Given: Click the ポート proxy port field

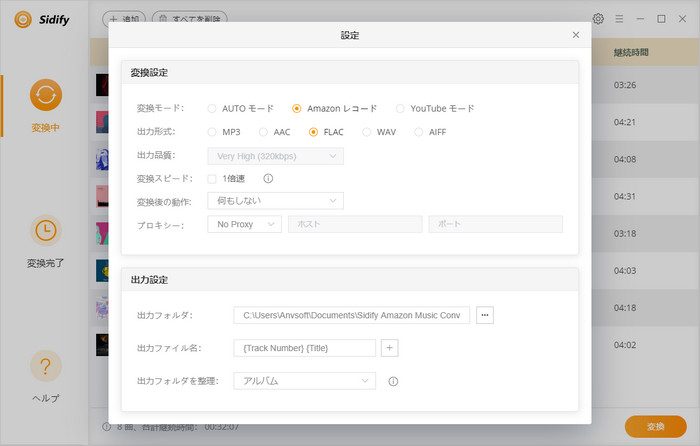Looking at the screenshot, I should click(496, 224).
